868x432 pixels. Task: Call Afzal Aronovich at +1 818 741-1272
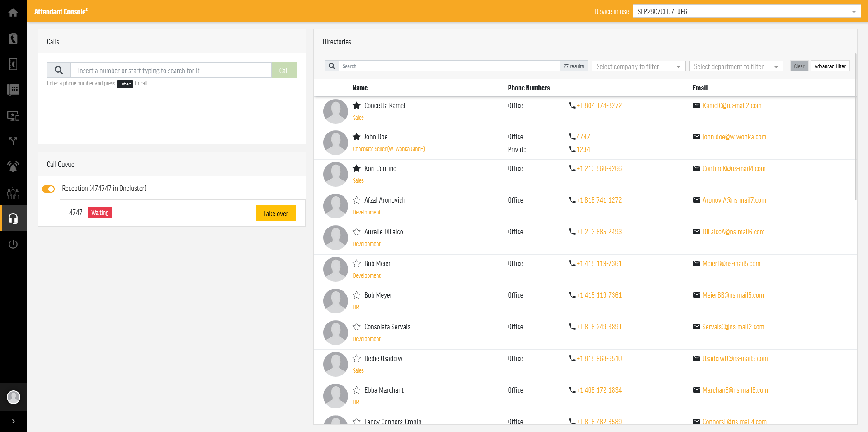[x=599, y=200]
